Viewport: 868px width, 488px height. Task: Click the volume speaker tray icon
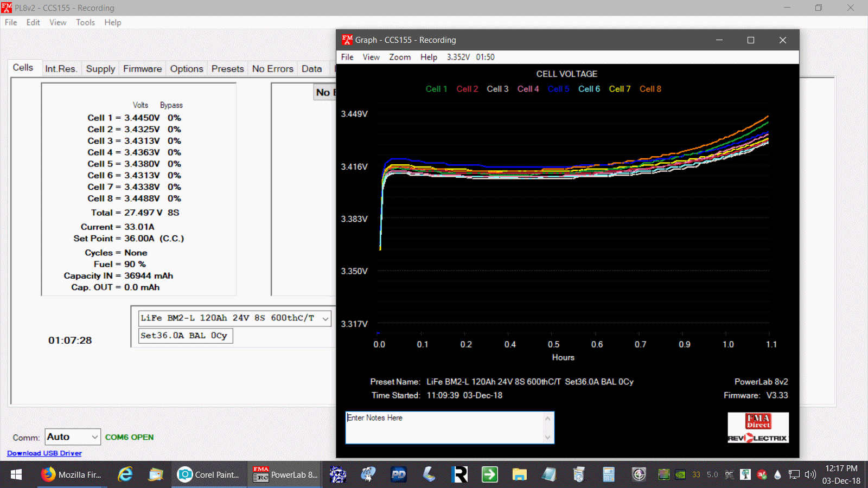point(810,474)
